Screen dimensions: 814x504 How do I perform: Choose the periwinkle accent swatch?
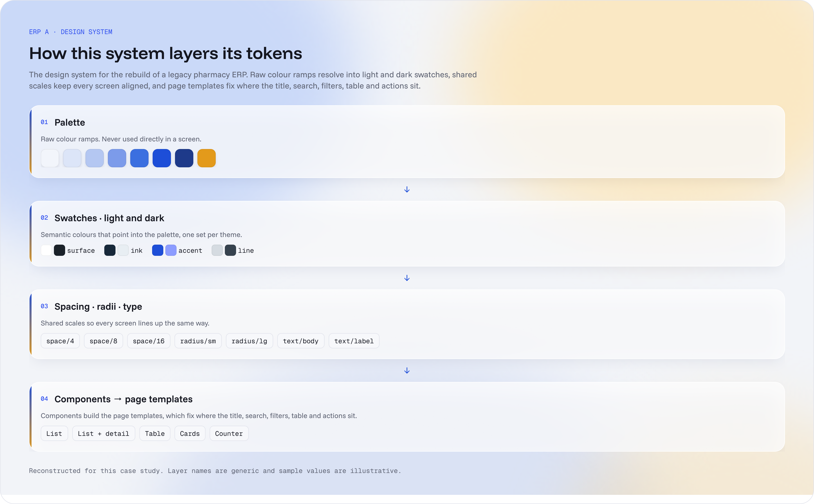tap(171, 250)
